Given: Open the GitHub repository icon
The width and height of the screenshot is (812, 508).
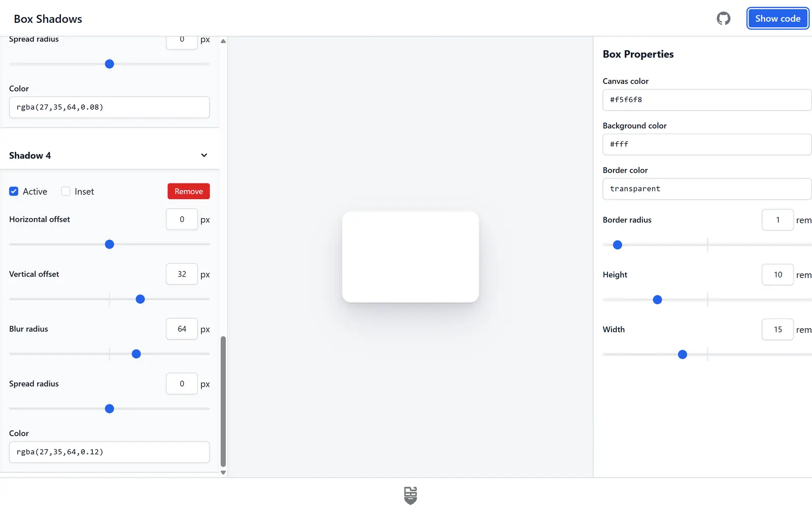Looking at the screenshot, I should 723,19.
